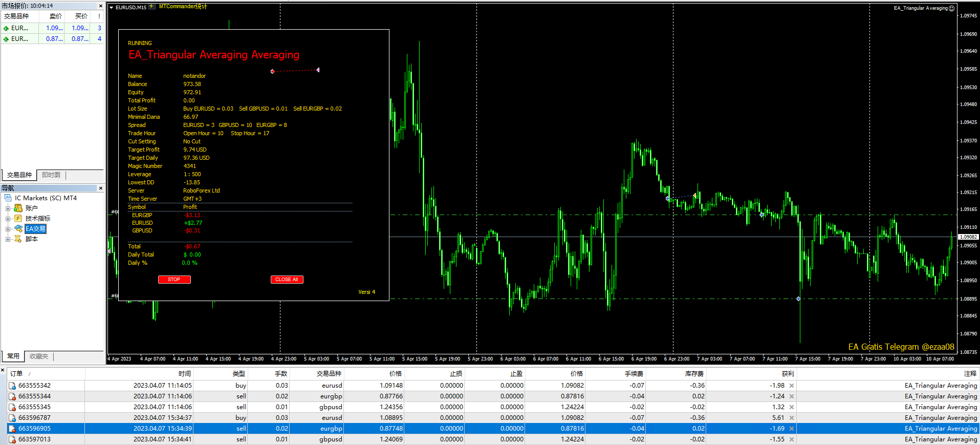Click the 脚本 scripts icon in navigator
Viewport: 980px width, 445px height.
(x=18, y=239)
